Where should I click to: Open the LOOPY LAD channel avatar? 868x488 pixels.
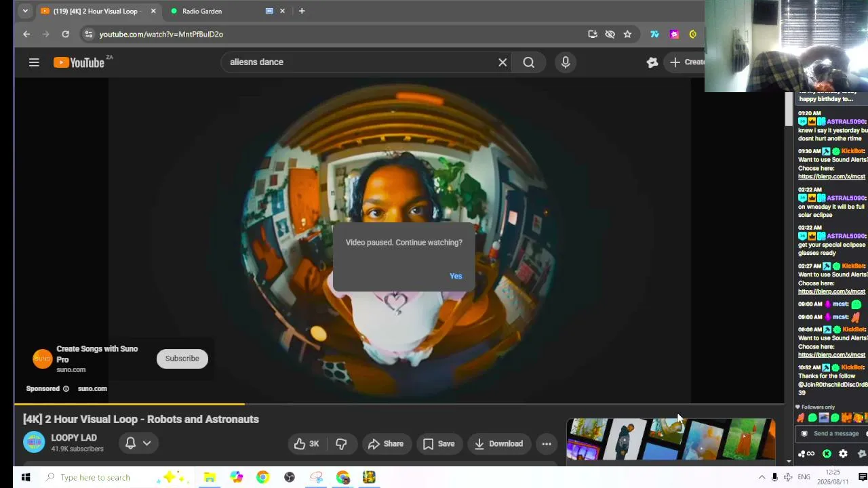(x=34, y=443)
